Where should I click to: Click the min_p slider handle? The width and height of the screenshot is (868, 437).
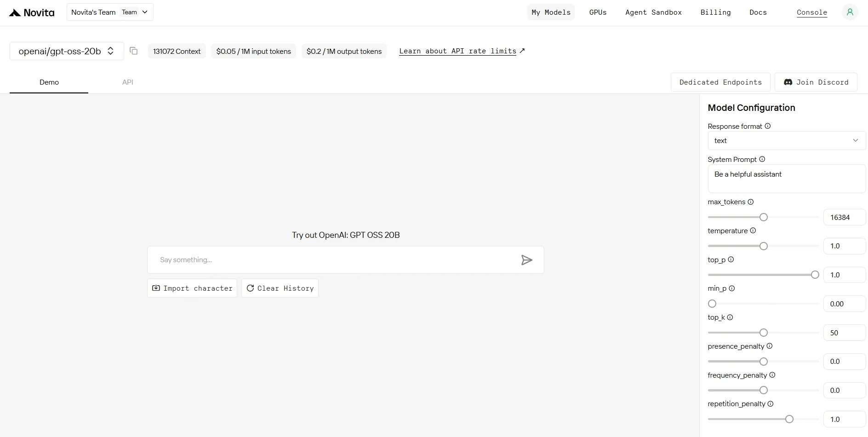(x=712, y=304)
